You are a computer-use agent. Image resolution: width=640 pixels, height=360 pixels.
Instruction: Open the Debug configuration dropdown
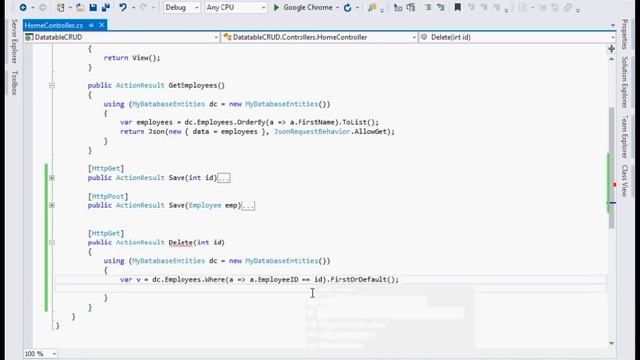click(x=182, y=7)
